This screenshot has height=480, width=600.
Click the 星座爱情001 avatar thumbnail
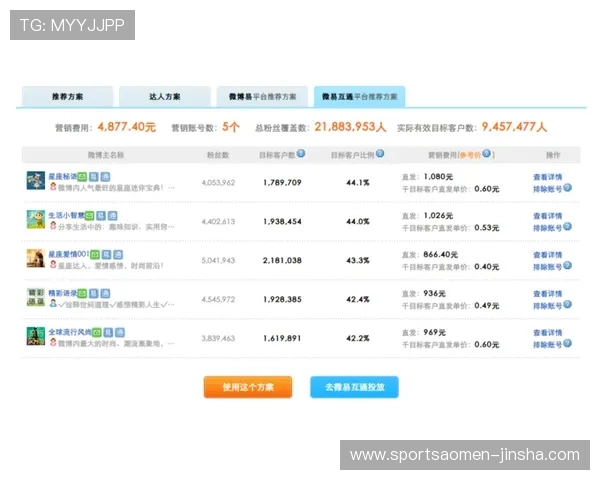(x=36, y=258)
